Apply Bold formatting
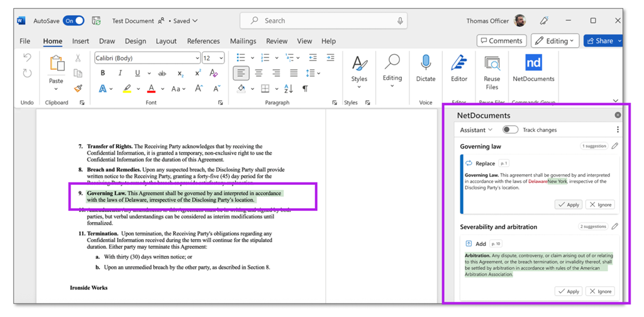The height and width of the screenshot is (317, 644). [x=103, y=73]
